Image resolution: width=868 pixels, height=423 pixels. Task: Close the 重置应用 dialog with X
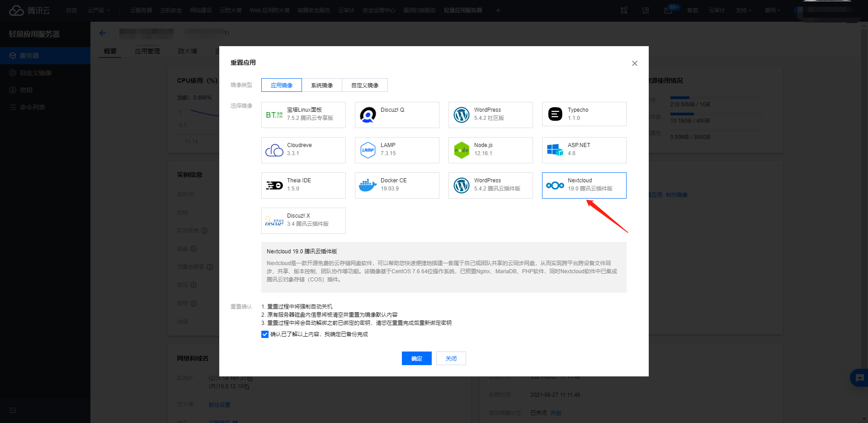click(635, 63)
